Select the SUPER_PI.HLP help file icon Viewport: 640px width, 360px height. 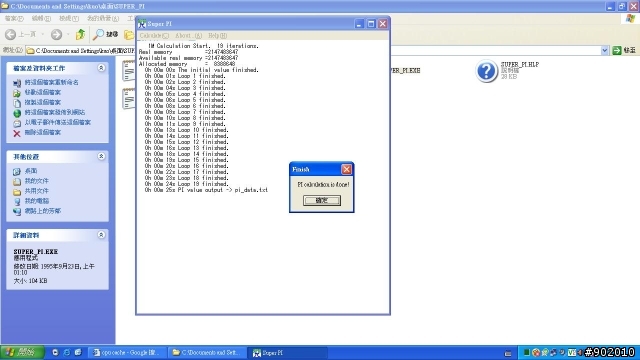coord(486,71)
